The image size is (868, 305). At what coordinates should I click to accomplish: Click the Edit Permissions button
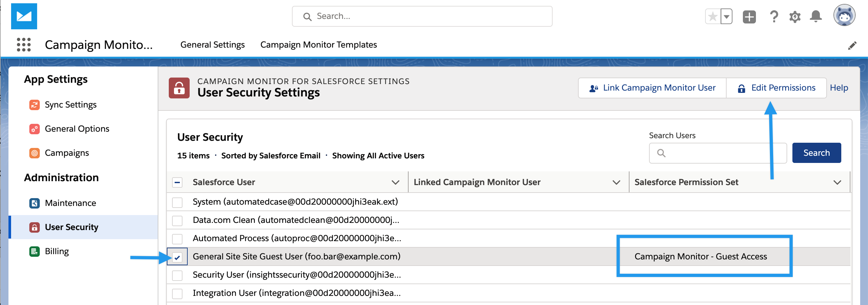point(776,88)
